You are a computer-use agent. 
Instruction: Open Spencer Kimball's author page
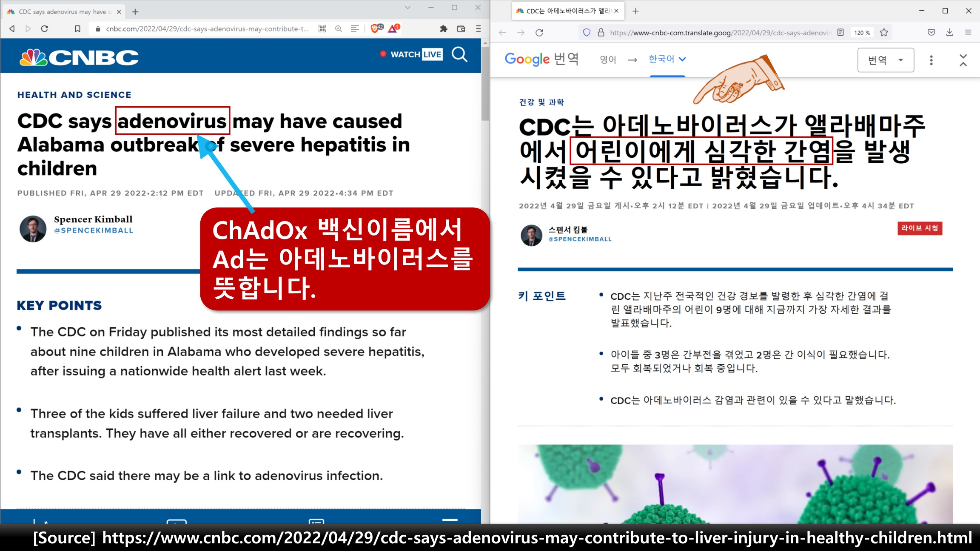point(93,219)
